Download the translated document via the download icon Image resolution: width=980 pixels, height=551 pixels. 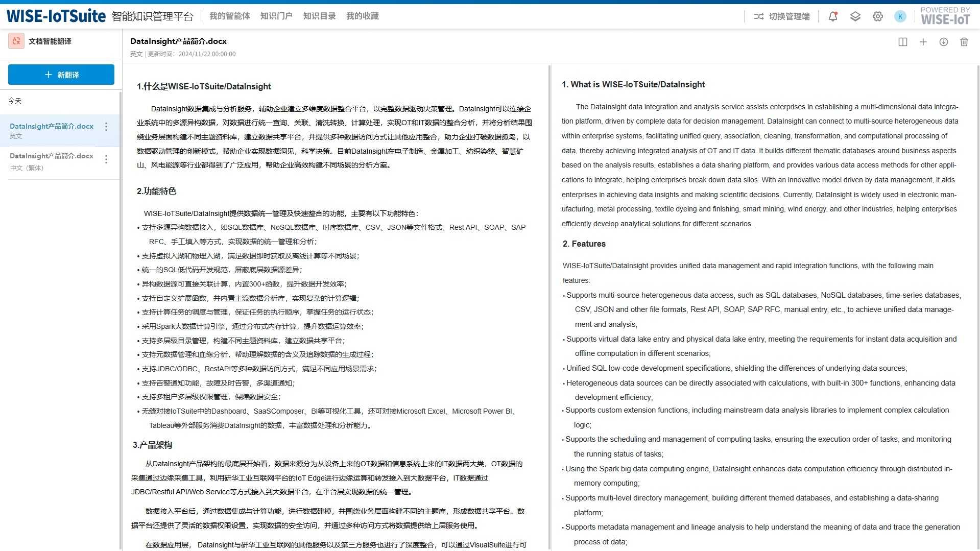[943, 42]
